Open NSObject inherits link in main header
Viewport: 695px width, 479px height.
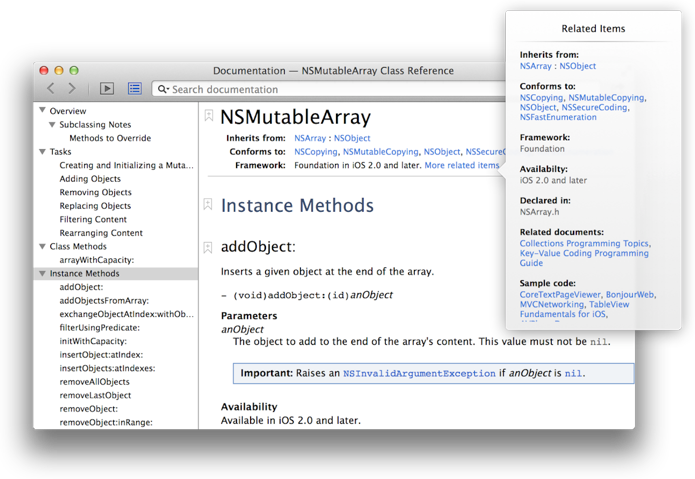(x=352, y=138)
